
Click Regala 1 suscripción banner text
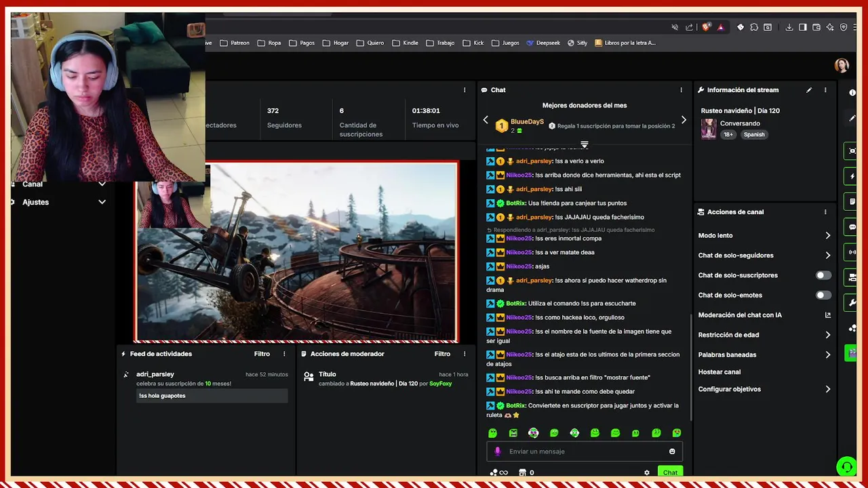coord(616,126)
